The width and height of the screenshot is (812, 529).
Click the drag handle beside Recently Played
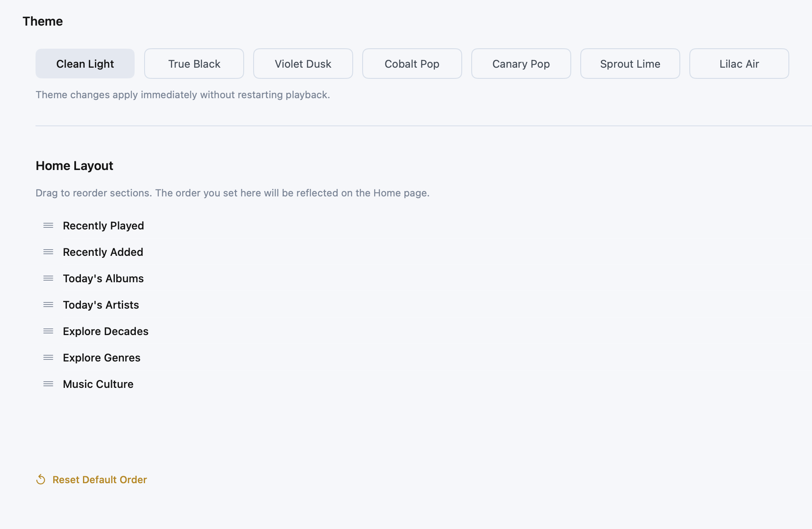(48, 225)
